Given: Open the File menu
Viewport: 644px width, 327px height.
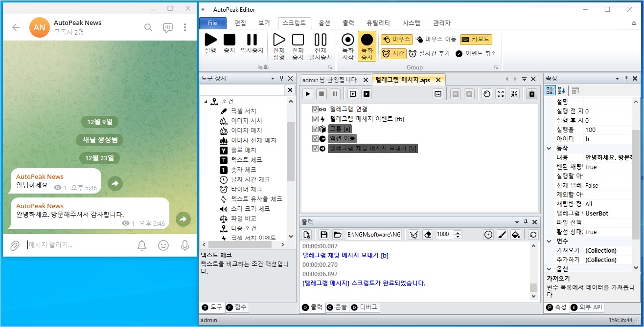Looking at the screenshot, I should [213, 23].
